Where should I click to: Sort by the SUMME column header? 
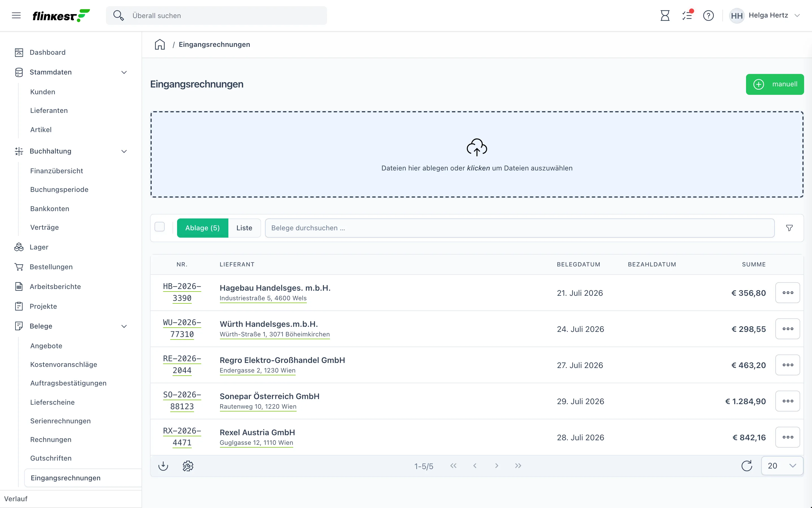tap(754, 264)
